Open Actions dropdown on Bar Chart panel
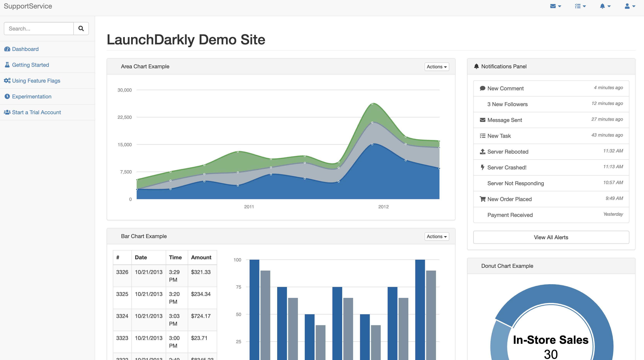This screenshot has height=360, width=644. 437,236
